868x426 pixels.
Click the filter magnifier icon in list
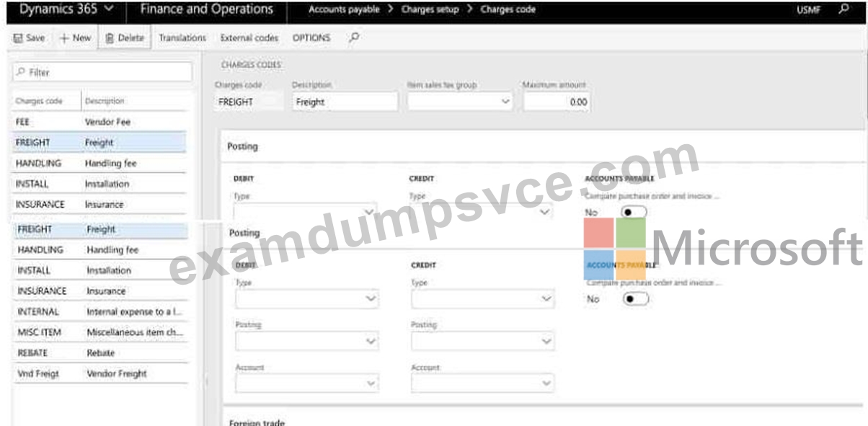tap(22, 73)
